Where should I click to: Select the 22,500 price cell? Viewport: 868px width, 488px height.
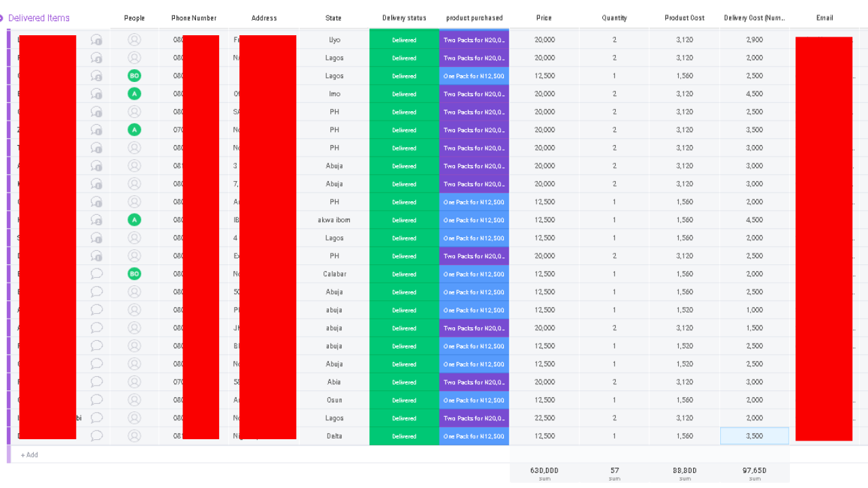544,418
